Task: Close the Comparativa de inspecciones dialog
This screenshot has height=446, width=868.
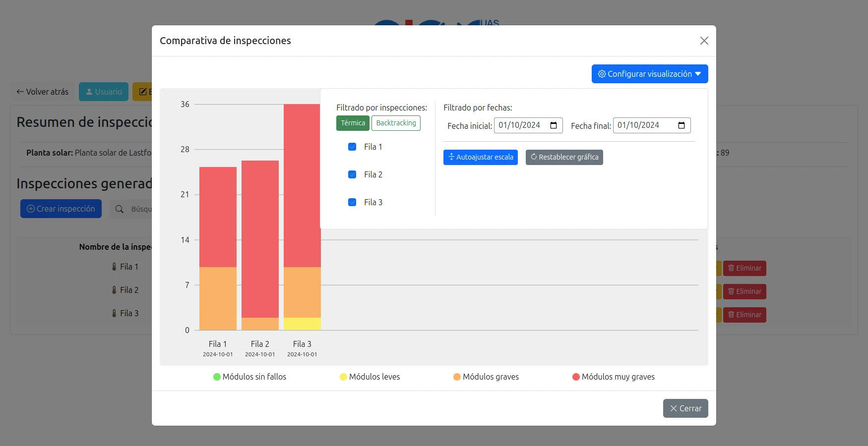Action: (x=704, y=41)
